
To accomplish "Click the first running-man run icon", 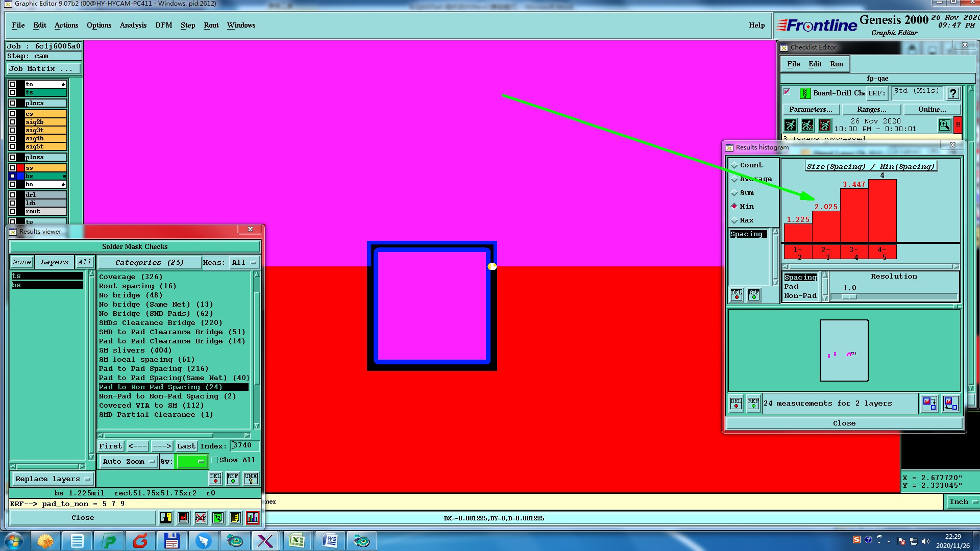I will click(x=790, y=125).
